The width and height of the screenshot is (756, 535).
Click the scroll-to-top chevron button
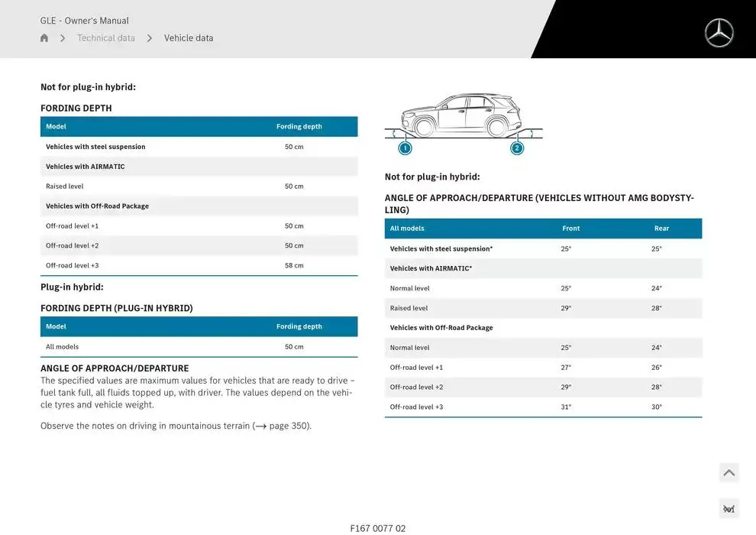[729, 472]
